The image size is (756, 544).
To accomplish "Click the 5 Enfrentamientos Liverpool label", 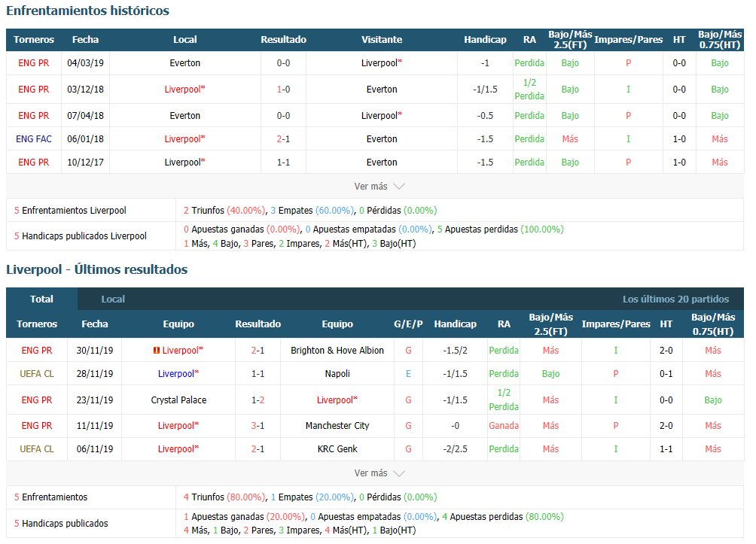I will (70, 211).
